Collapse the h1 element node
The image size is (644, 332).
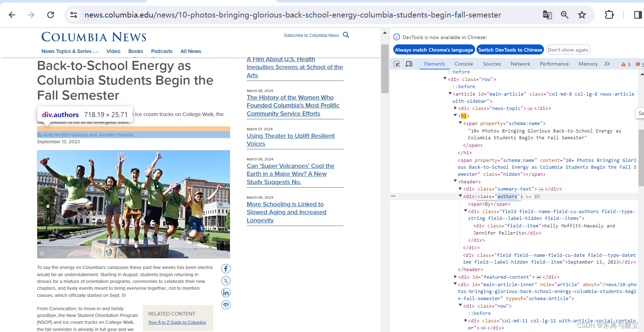pyautogui.click(x=455, y=115)
